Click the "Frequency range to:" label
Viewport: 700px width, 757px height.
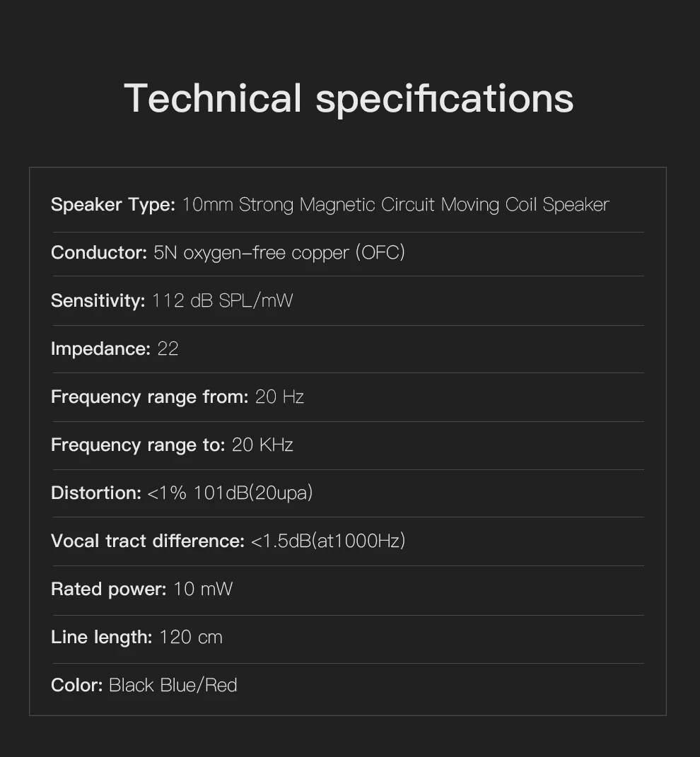click(137, 445)
